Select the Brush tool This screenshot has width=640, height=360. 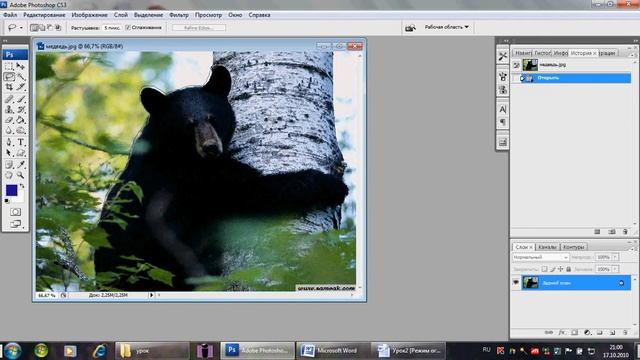pos(20,99)
